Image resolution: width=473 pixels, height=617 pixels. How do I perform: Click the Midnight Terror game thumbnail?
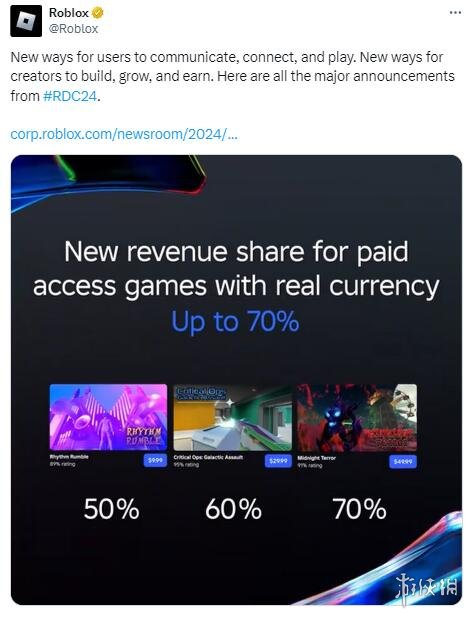(x=357, y=417)
